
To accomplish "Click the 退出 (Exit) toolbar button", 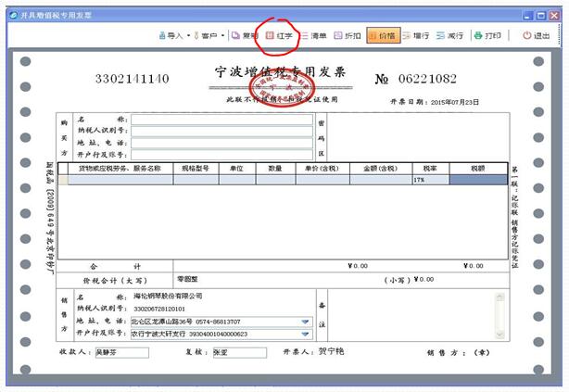I will (x=537, y=35).
